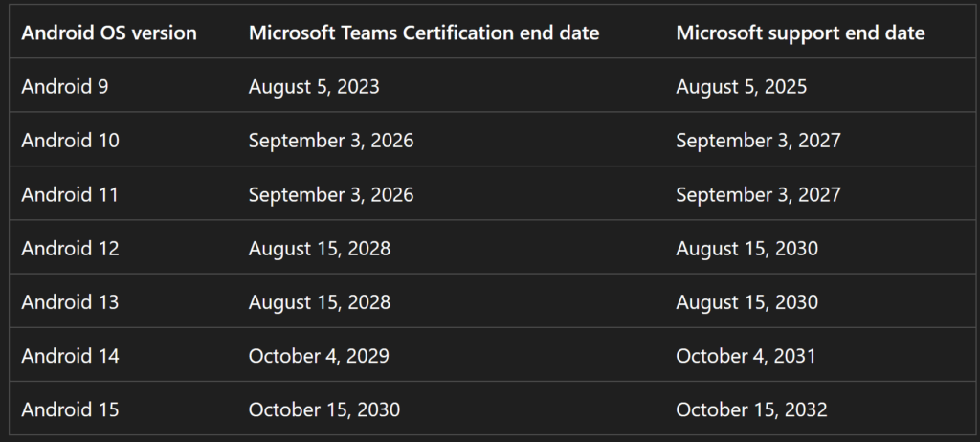Click the "October 4, 2031" cell
This screenshot has height=442, width=980.
coord(746,356)
